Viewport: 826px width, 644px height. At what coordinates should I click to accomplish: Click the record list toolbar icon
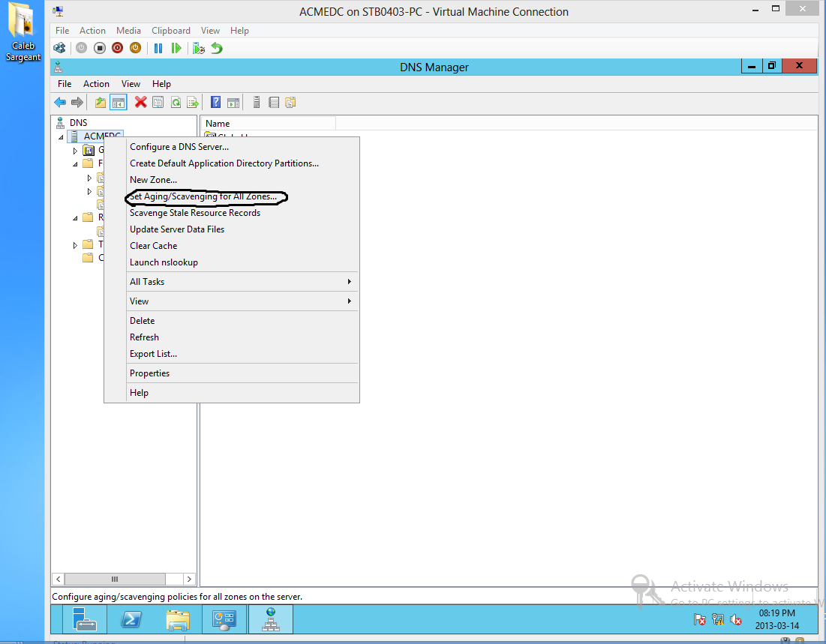coord(274,102)
